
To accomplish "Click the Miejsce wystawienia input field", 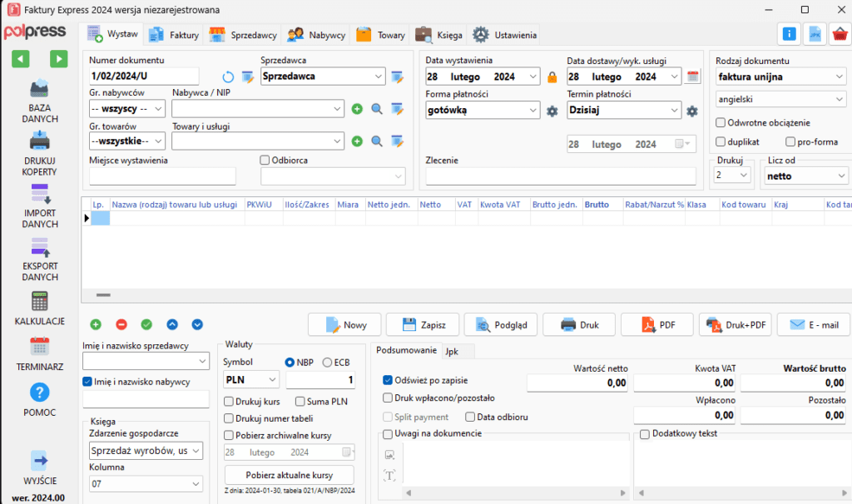I will [162, 176].
